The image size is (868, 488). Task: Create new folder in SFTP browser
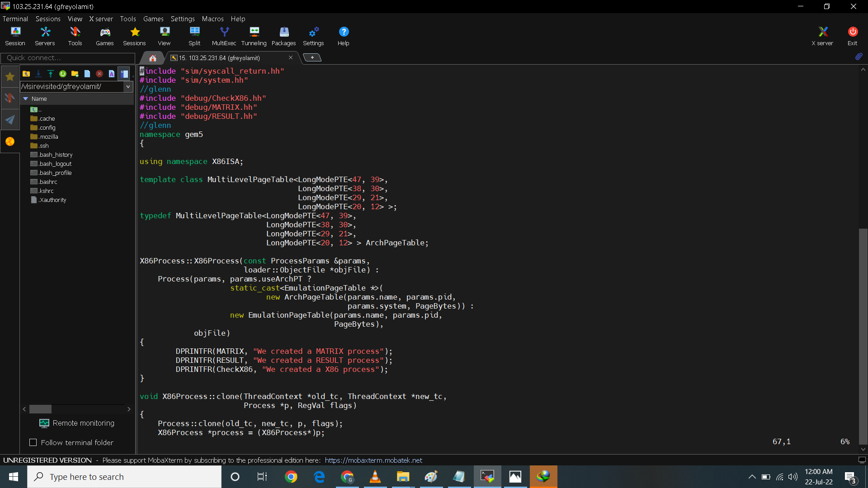[75, 74]
